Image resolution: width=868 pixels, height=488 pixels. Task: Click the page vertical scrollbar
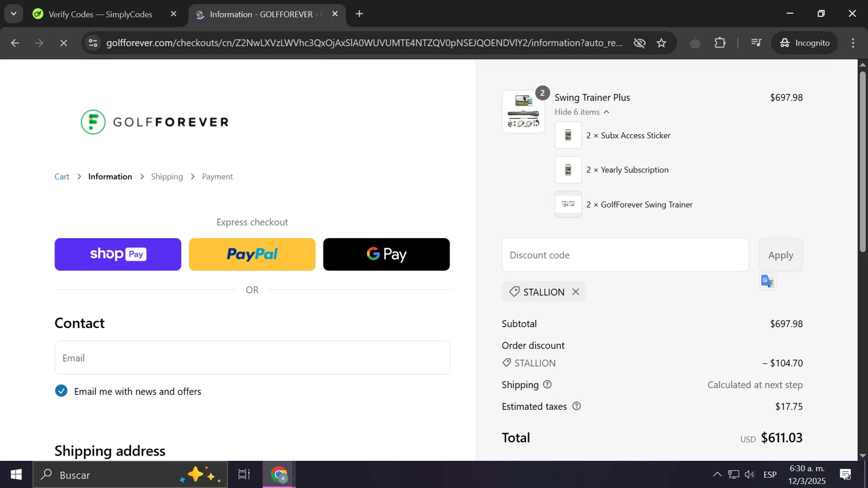click(863, 162)
